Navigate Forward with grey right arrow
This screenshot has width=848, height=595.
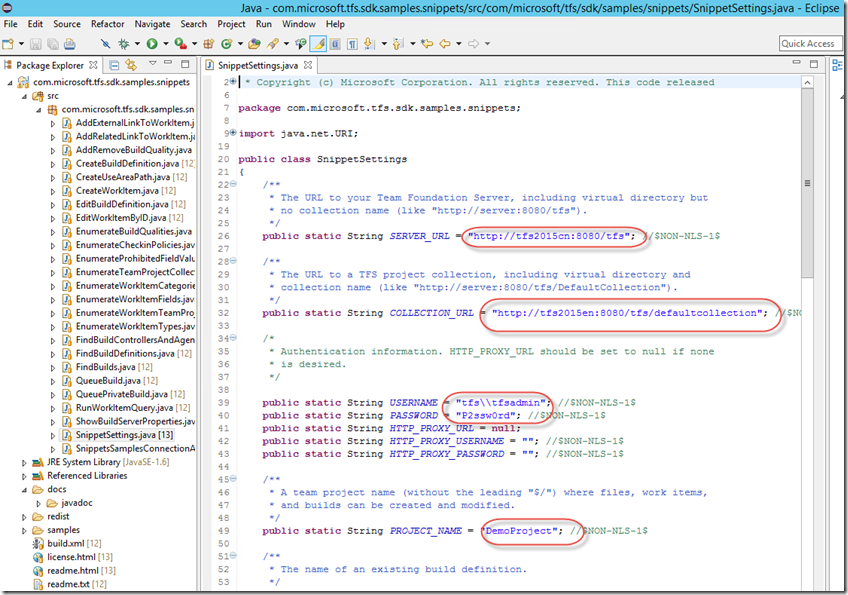click(473, 44)
